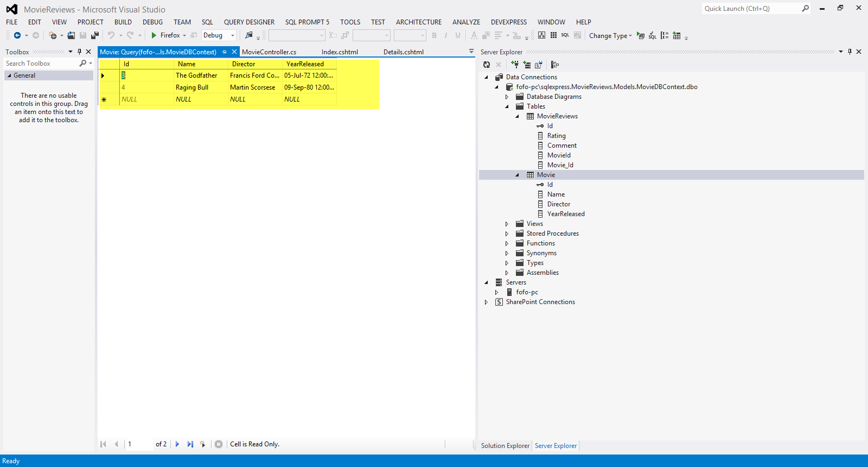Click the Server Explorer bottom tab
The image size is (868, 467).
coord(556,446)
